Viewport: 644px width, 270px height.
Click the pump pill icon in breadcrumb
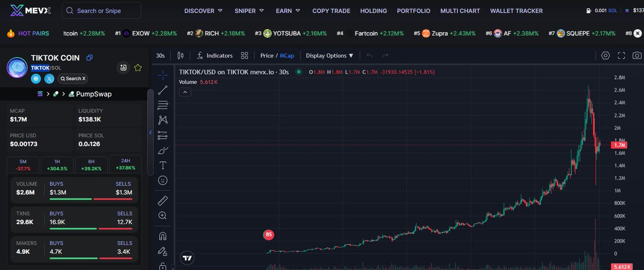coord(55,94)
